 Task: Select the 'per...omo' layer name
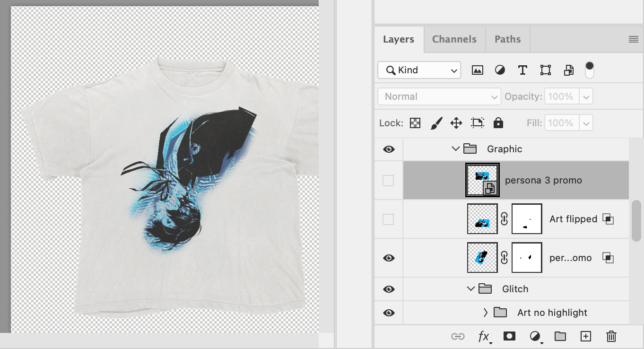pos(570,258)
